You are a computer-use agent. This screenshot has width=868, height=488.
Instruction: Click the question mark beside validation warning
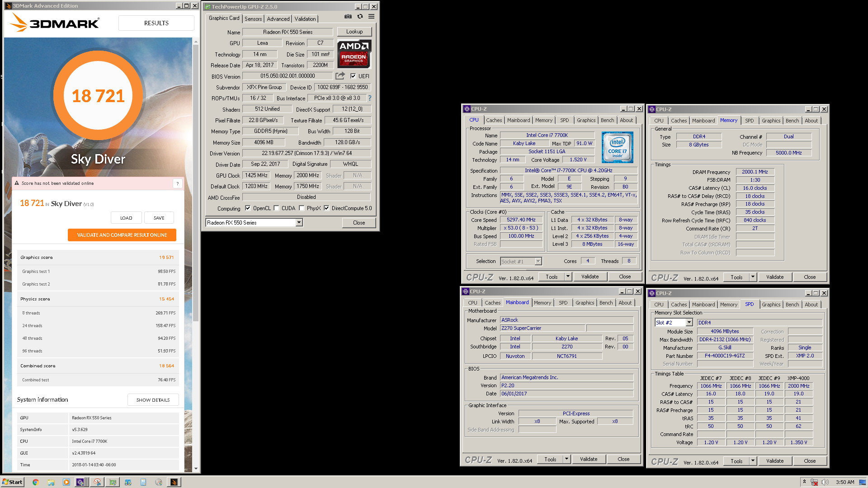pos(178,183)
